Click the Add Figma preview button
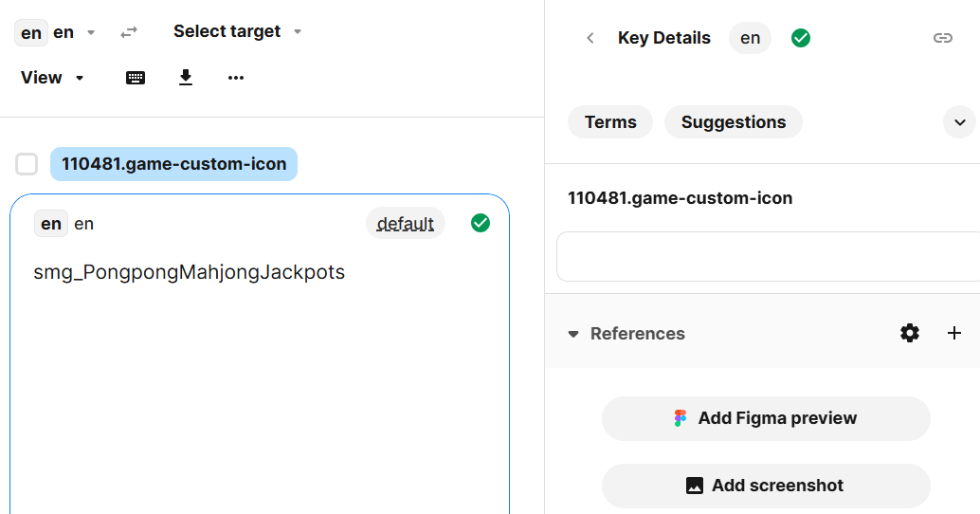 [766, 418]
